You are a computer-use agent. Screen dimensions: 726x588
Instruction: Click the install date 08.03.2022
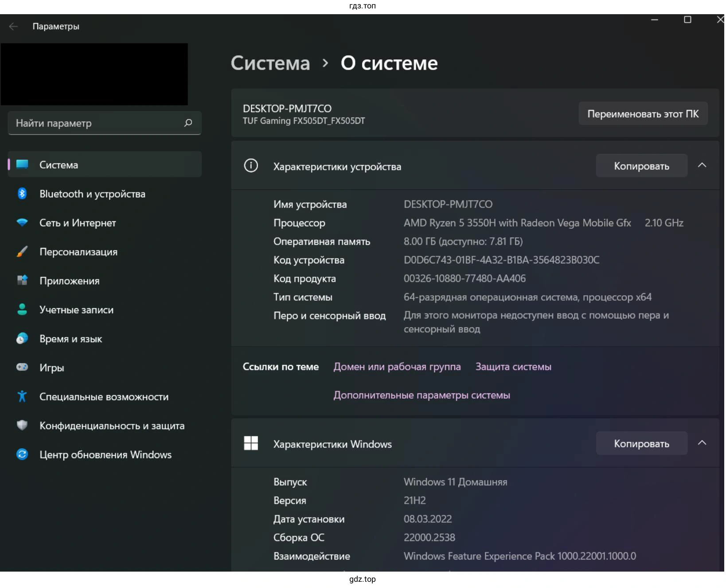(428, 519)
